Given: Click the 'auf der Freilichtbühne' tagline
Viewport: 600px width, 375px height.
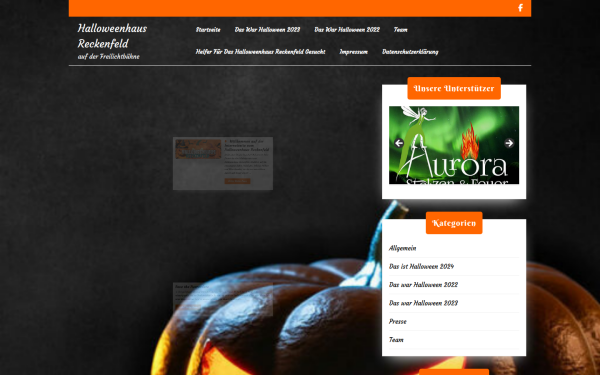Looking at the screenshot, I should [x=109, y=57].
